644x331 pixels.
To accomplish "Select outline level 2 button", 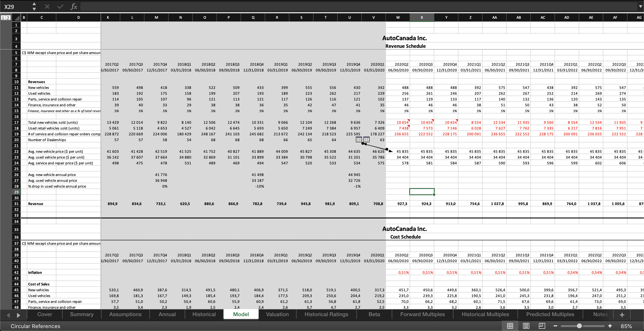I will [8, 17].
